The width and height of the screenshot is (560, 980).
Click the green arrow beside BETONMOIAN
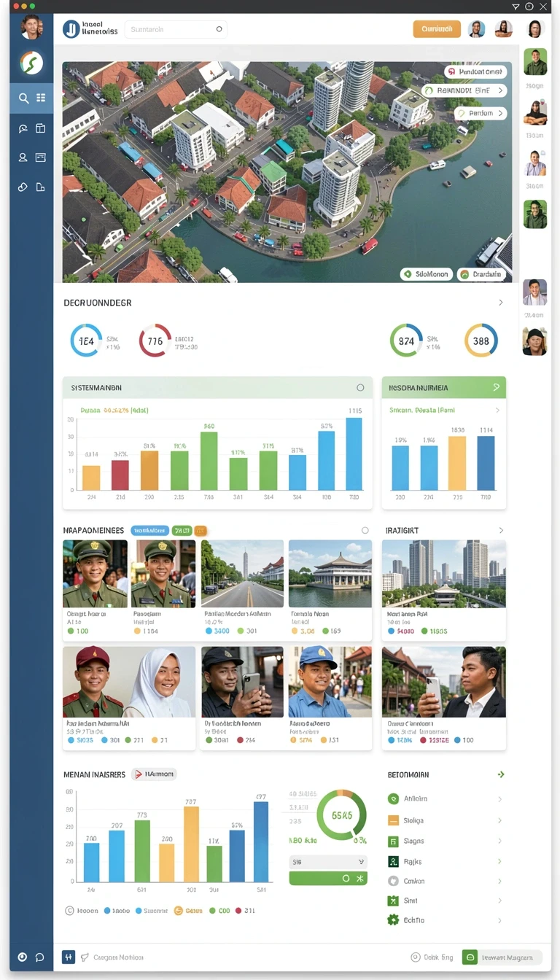pos(501,774)
